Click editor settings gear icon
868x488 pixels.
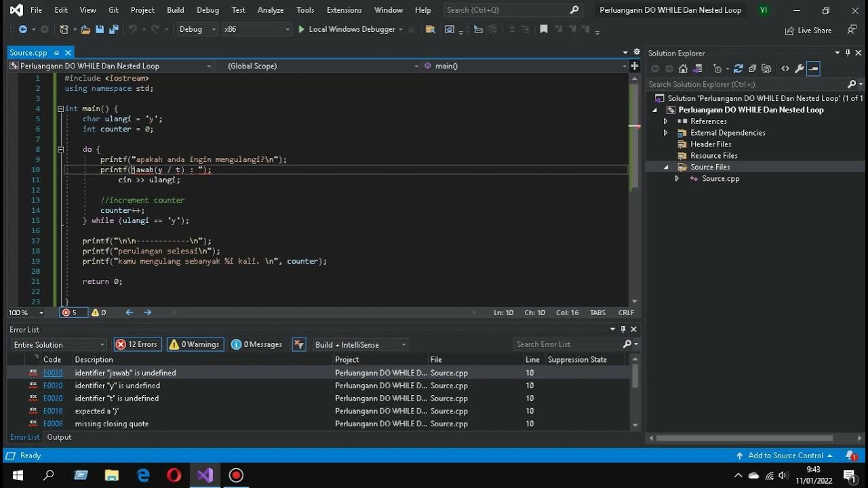pos(637,52)
